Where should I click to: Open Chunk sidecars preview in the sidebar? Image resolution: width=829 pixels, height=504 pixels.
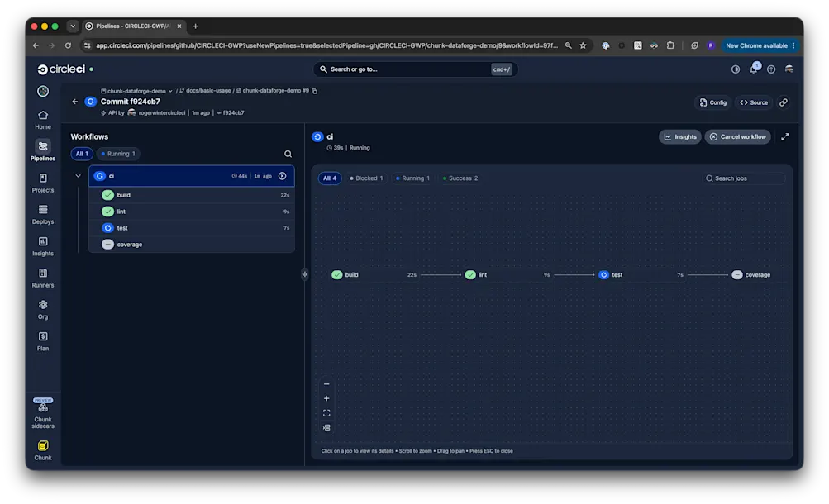point(43,414)
